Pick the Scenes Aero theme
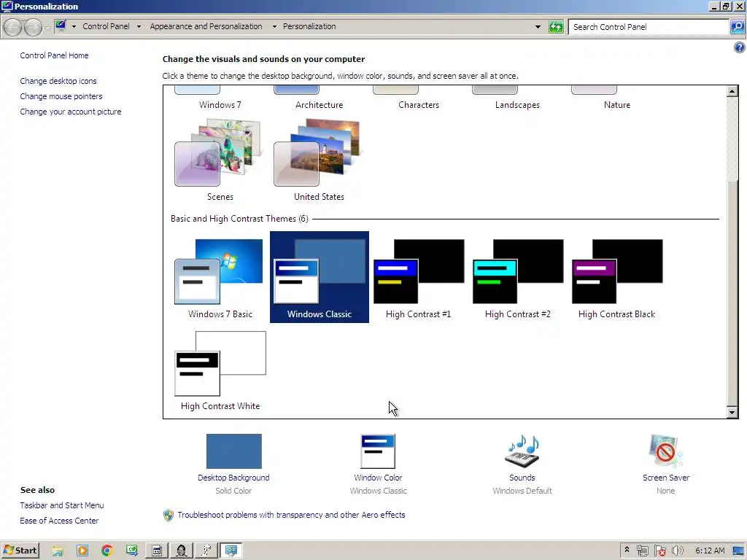Viewport: 747px width, 560px height. [220, 160]
